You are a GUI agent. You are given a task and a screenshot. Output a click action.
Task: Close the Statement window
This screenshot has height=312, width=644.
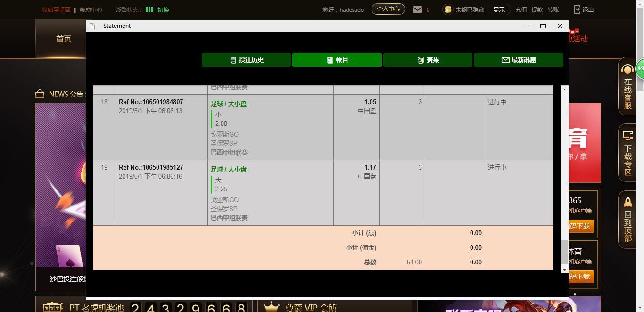tap(560, 26)
